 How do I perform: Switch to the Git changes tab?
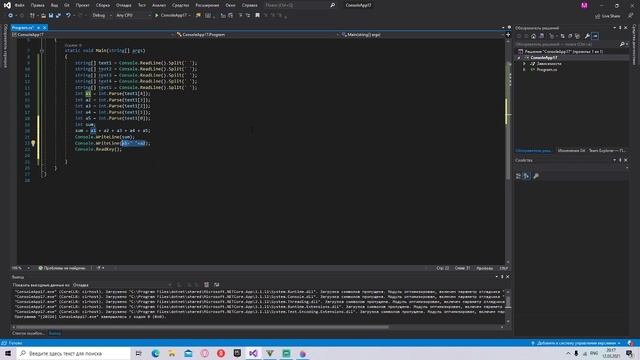(x=571, y=151)
